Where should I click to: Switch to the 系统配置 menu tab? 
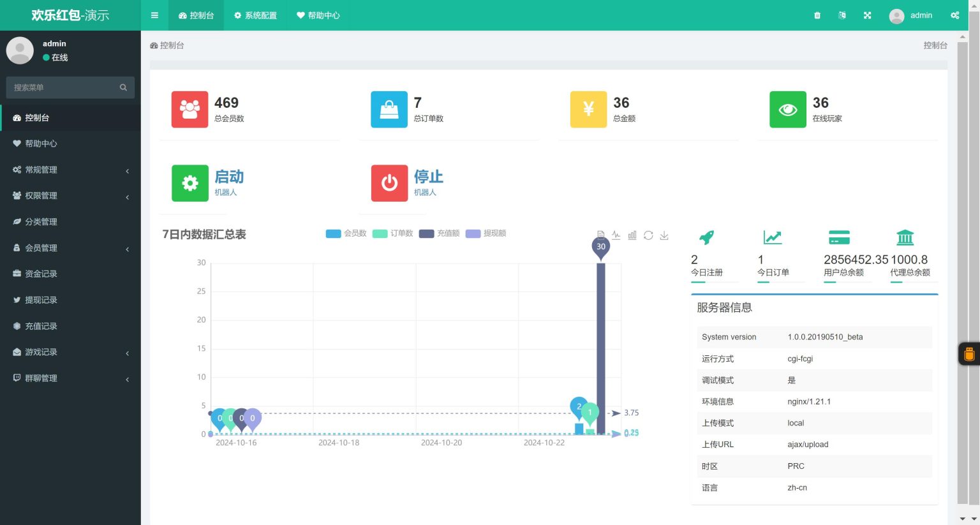point(255,15)
